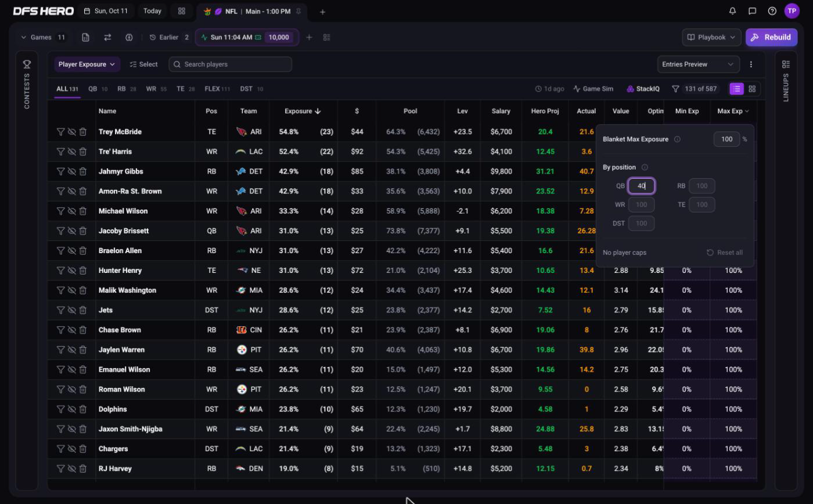Click filter icon in Jets row

click(x=60, y=310)
